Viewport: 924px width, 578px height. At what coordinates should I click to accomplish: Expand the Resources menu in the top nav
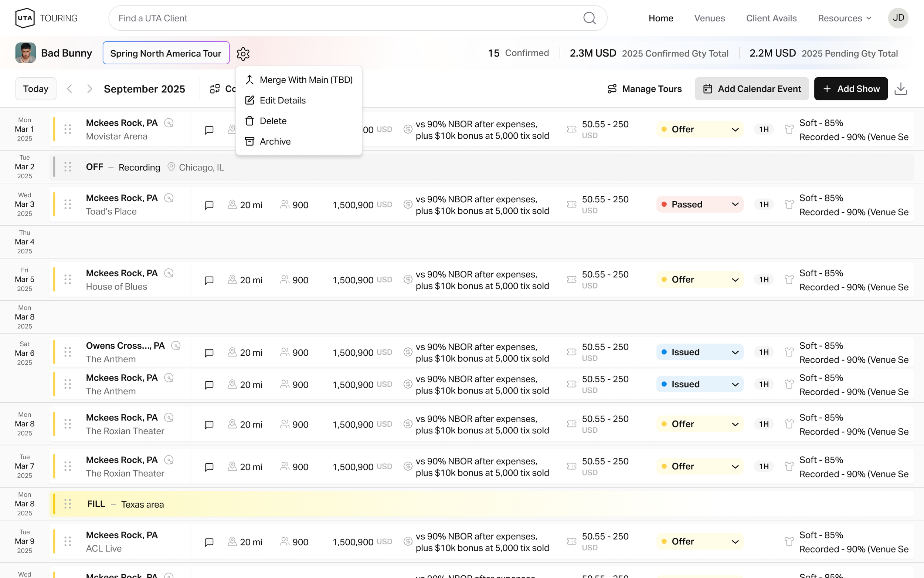[x=844, y=18]
